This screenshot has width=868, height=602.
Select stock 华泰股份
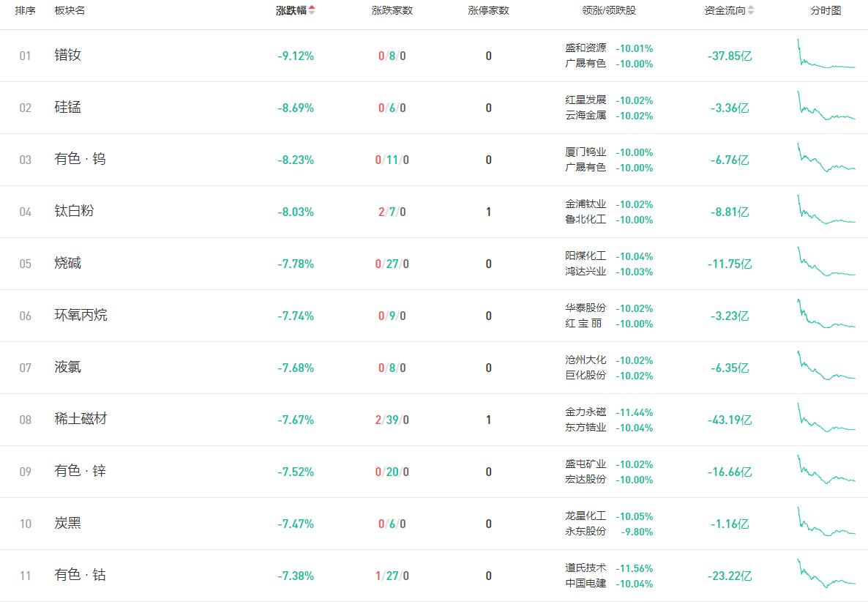tap(585, 308)
